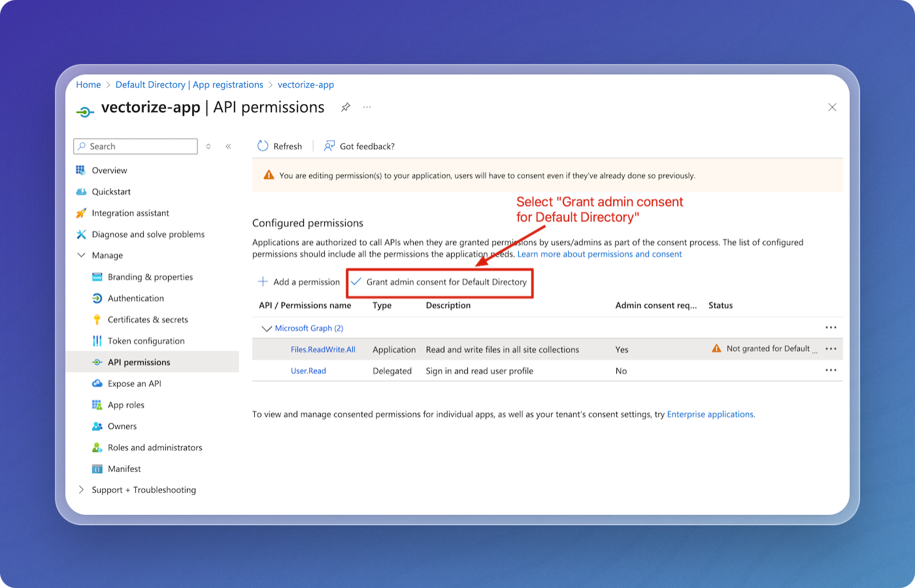Screen dimensions: 915x588
Task: Click Add a permission button
Action: (x=299, y=282)
